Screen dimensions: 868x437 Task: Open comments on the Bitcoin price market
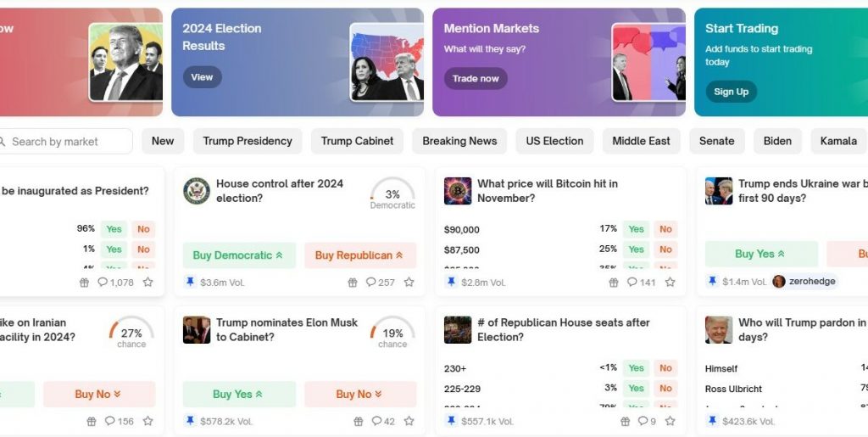(x=641, y=282)
